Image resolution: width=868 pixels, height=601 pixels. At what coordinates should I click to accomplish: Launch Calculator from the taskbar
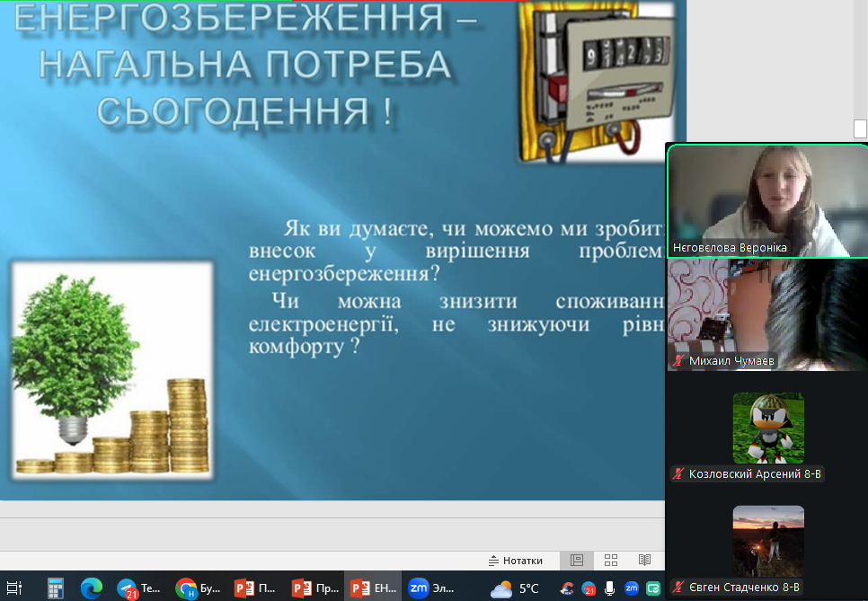tap(56, 588)
